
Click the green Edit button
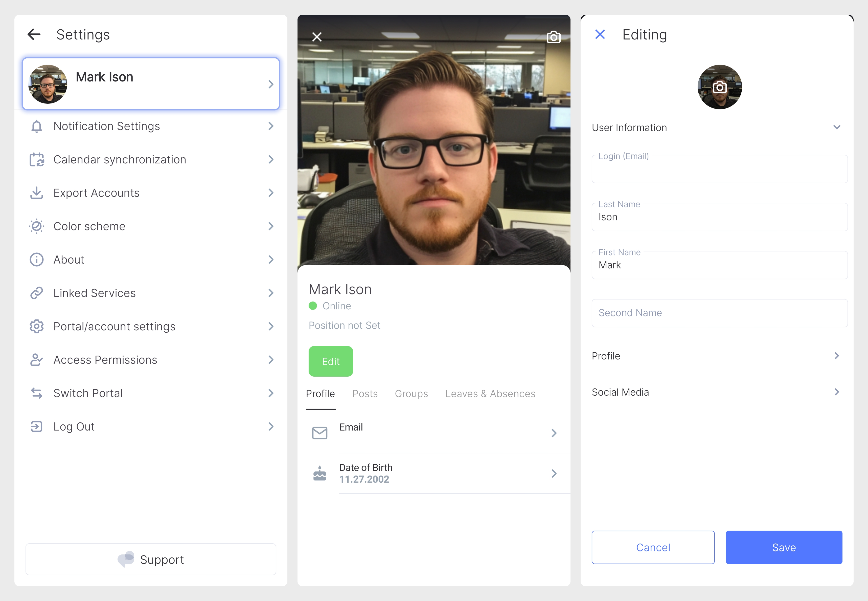coord(331,361)
